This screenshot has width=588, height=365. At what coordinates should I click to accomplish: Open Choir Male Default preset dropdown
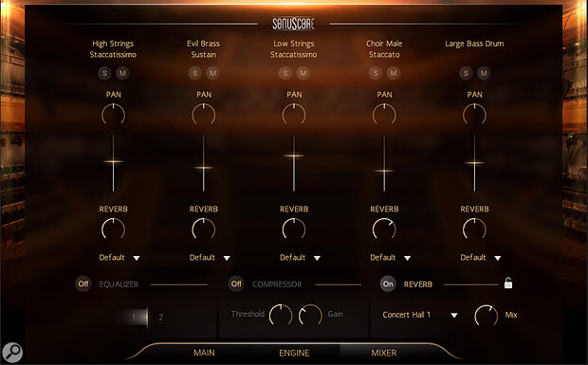click(391, 258)
